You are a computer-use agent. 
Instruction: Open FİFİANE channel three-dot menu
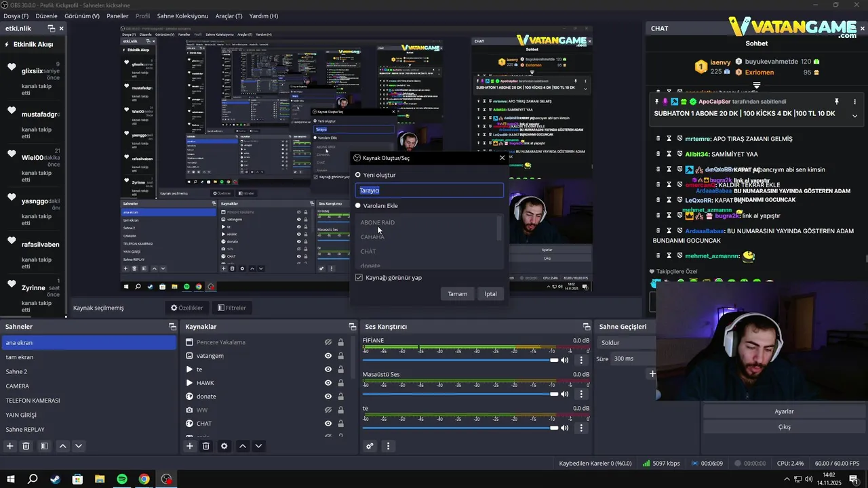[x=581, y=361]
